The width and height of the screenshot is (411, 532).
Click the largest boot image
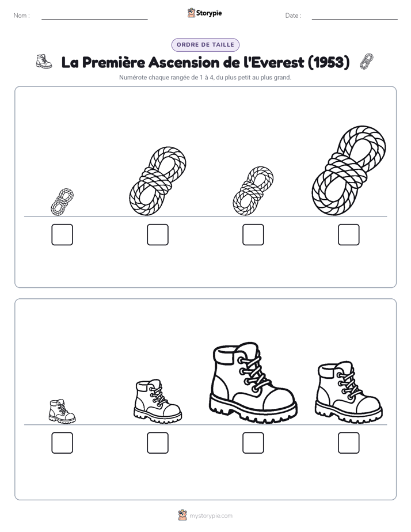pyautogui.click(x=253, y=383)
